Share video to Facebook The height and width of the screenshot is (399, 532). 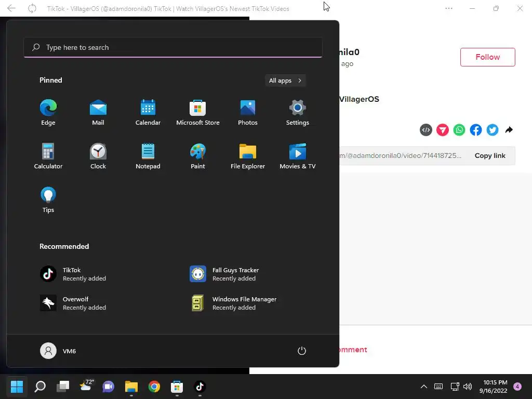click(x=476, y=130)
